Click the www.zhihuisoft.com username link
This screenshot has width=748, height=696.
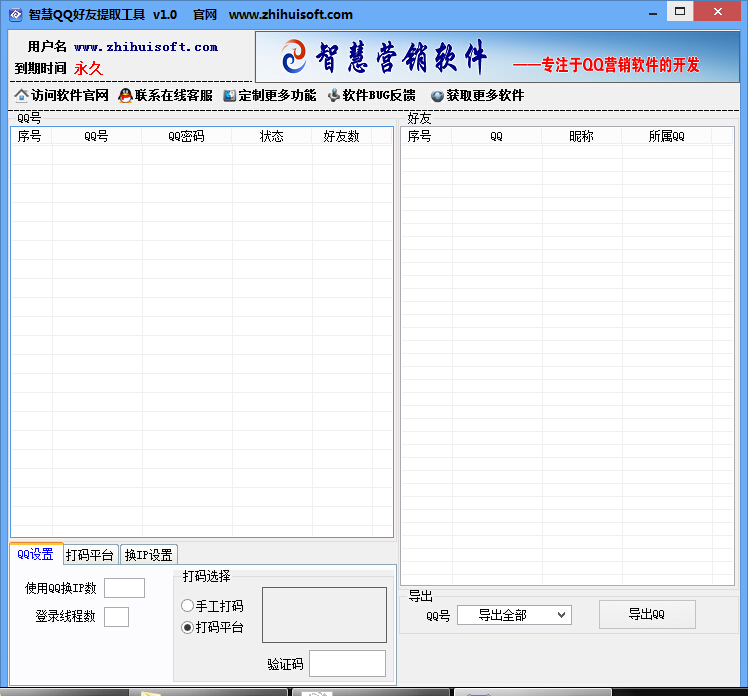point(146,47)
